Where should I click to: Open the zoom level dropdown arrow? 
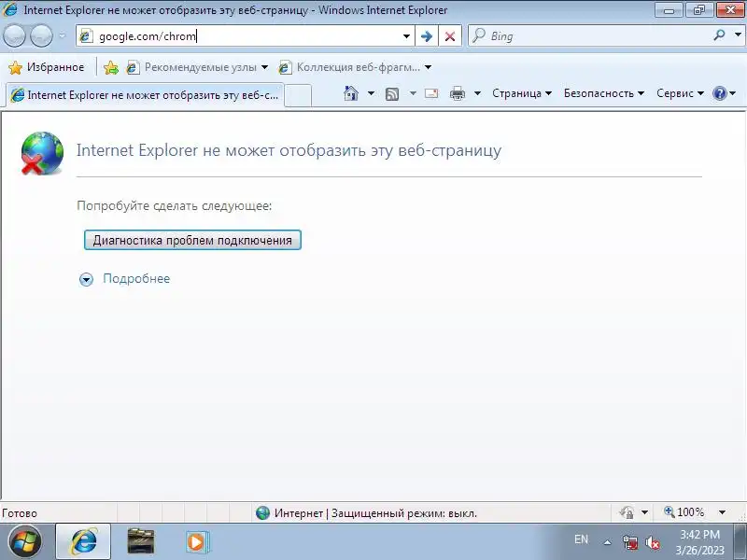[x=722, y=512]
